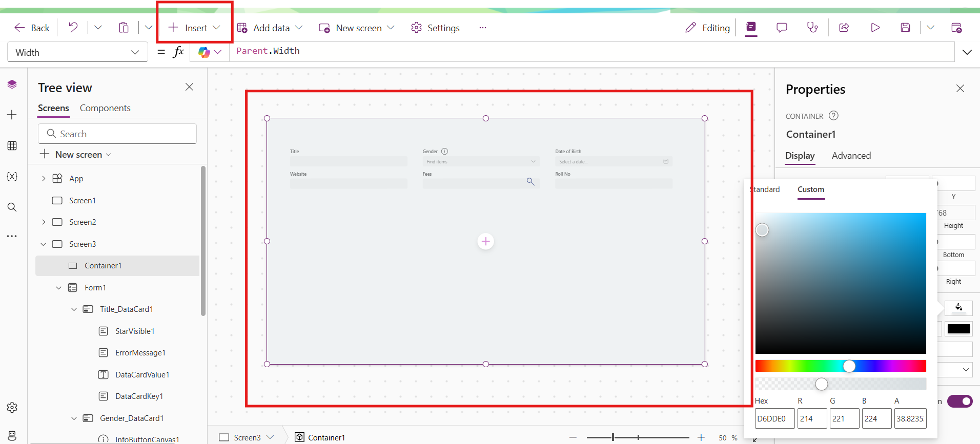
Task: Click the Editing mode button
Action: pyautogui.click(x=707, y=28)
